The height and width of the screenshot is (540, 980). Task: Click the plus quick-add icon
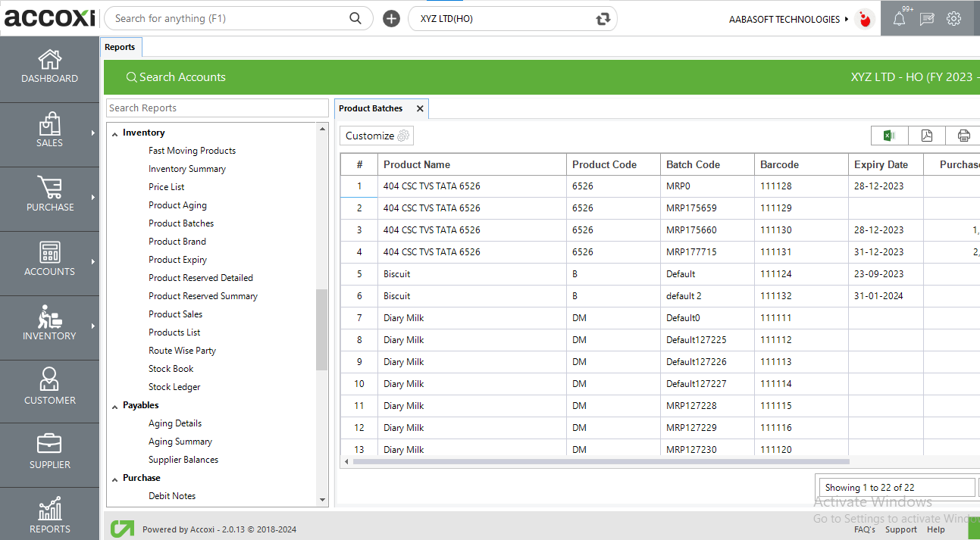391,19
